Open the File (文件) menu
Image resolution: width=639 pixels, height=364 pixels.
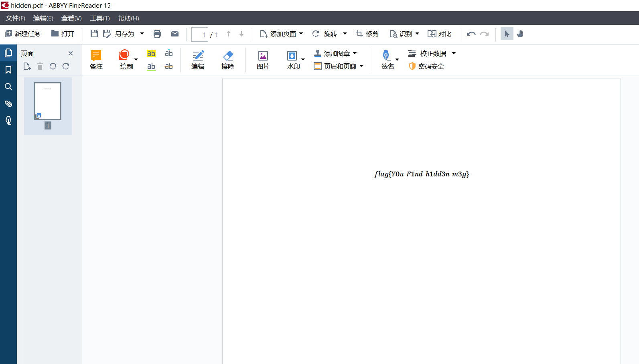click(x=15, y=18)
